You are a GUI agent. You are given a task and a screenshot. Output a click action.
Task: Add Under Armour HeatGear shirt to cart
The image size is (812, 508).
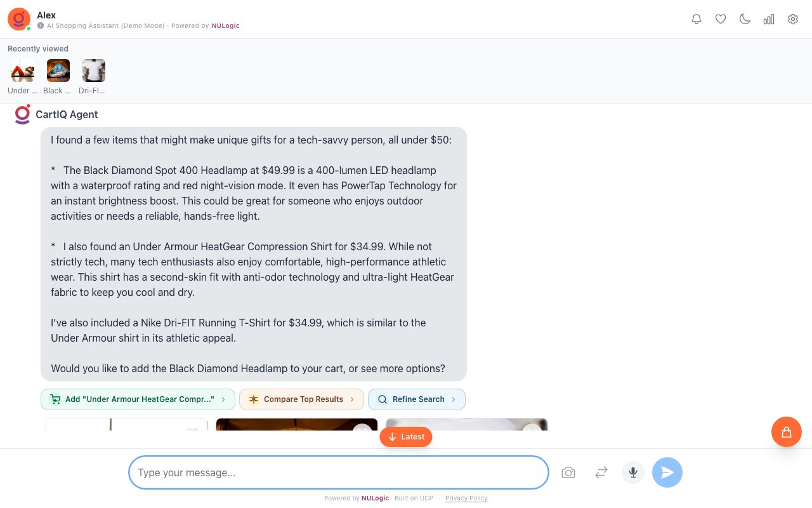[138, 399]
